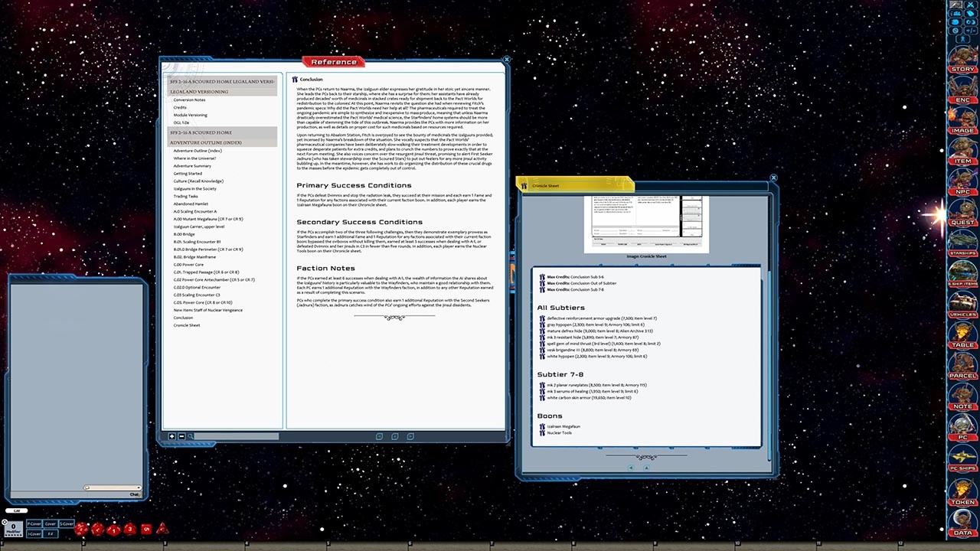Select the Cronicle Sheet window tab

tap(545, 185)
